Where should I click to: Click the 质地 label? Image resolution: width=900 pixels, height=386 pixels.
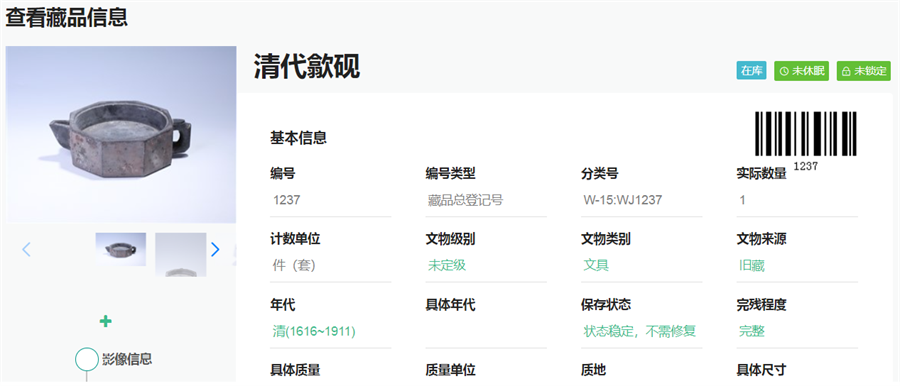tap(593, 370)
